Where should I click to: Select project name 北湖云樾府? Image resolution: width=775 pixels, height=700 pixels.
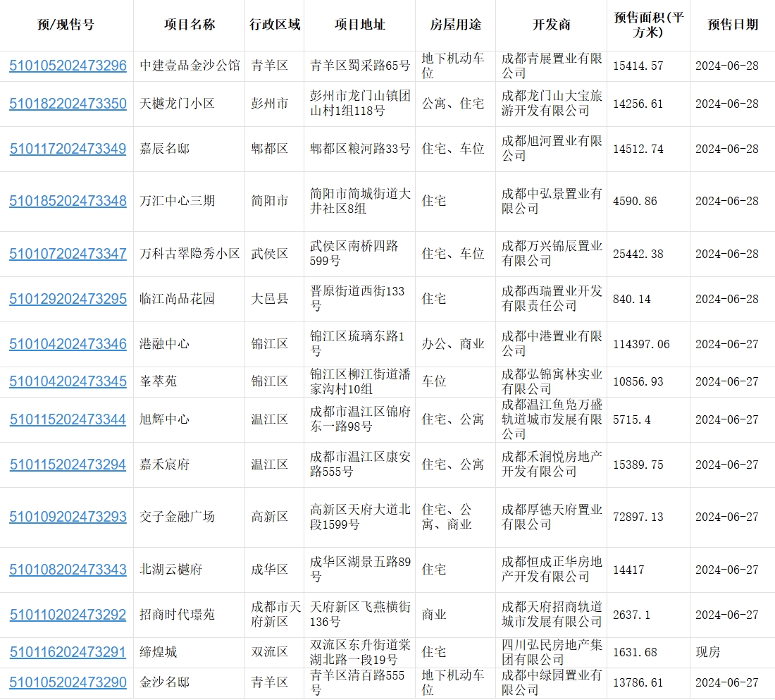pos(170,570)
